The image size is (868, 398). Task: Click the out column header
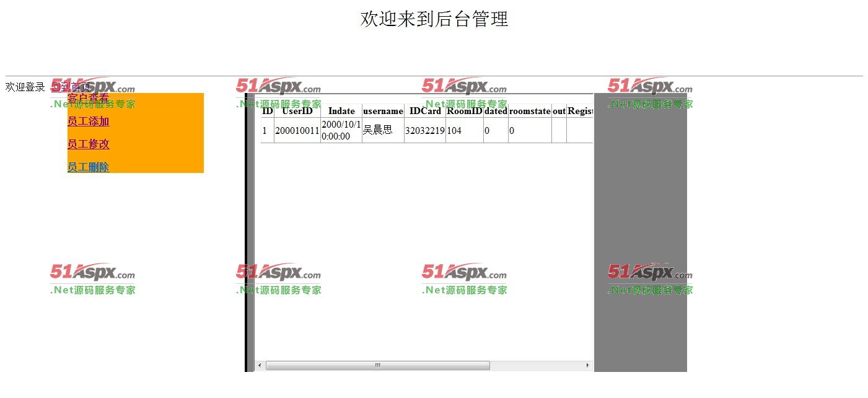point(559,111)
